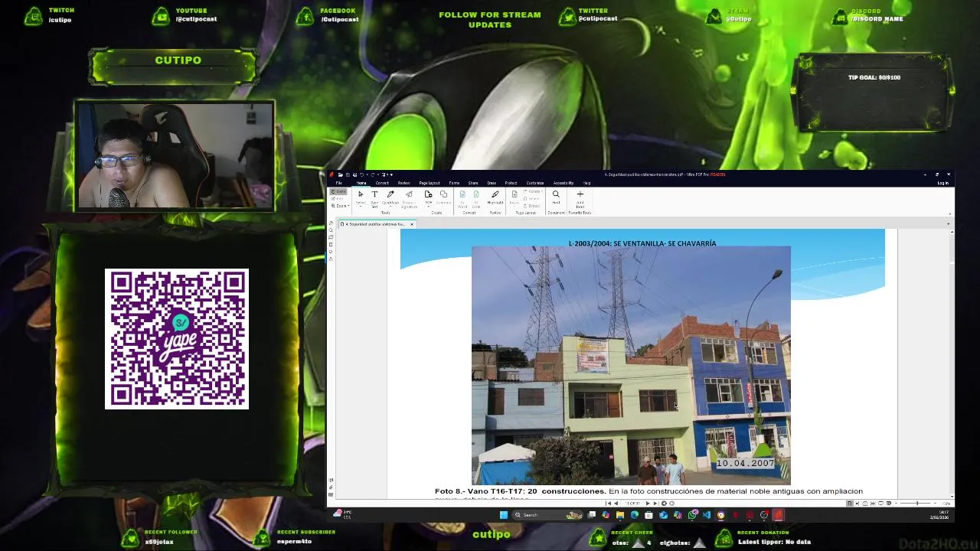Open the Find search tool

coord(556,197)
